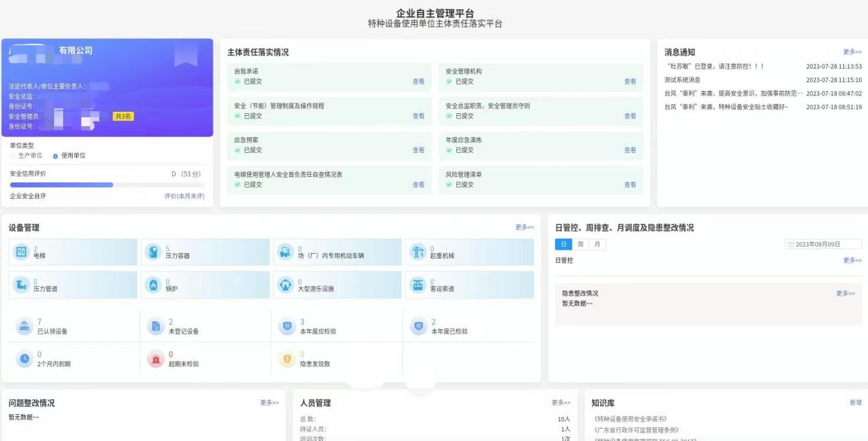Viewport: 868px width, 441px height.
Task: Expand 更多>> in 人员管理 panel
Action: [561, 403]
